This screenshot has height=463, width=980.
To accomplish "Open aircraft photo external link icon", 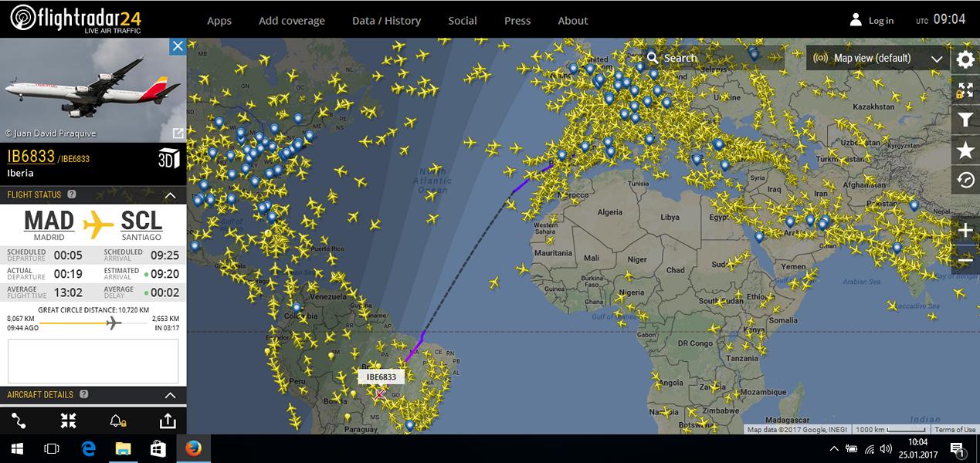I will point(178,133).
